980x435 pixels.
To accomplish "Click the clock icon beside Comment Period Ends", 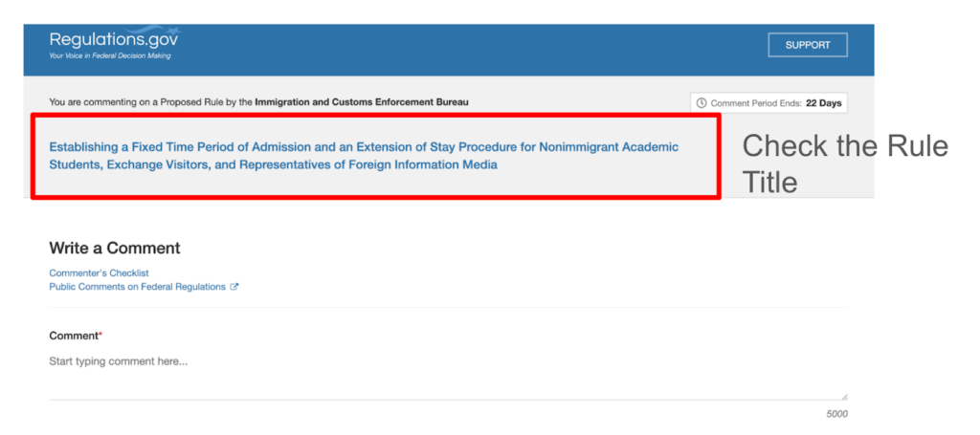I will [702, 103].
